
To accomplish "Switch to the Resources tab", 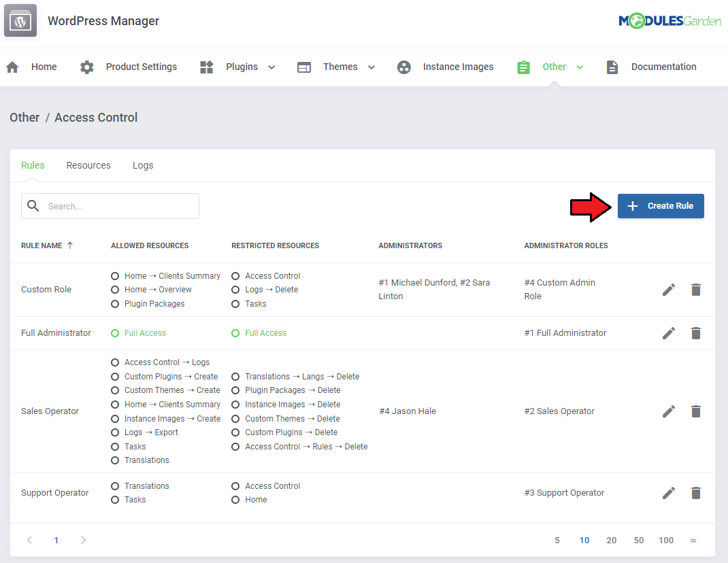I will (88, 165).
